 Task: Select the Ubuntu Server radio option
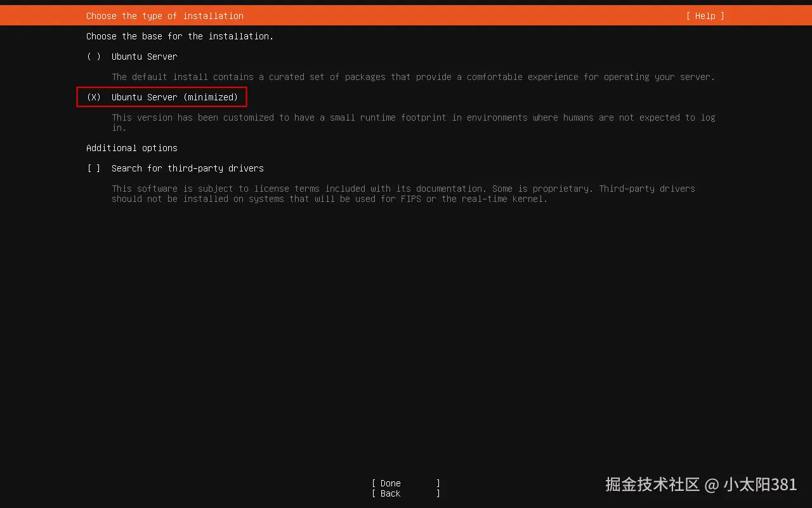coord(132,57)
